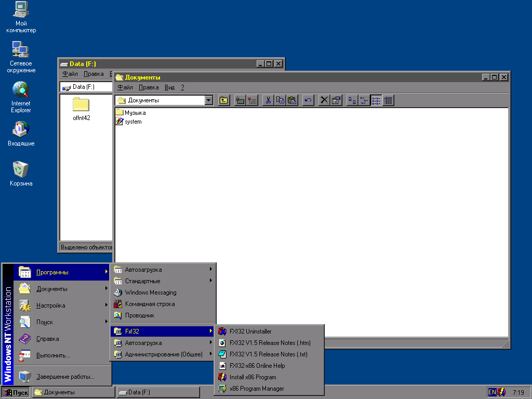Launch FX!32 Uninstaller from the submenu
Viewport: 532px width, 399px height.
pyautogui.click(x=250, y=331)
